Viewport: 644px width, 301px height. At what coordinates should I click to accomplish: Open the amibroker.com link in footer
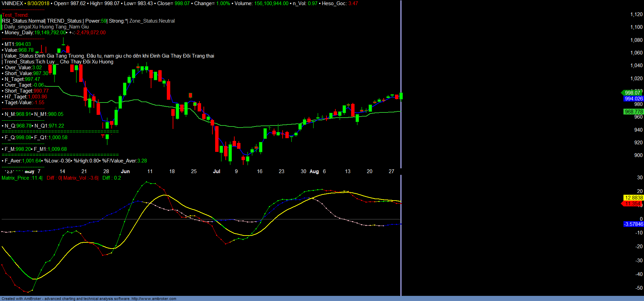click(154, 299)
